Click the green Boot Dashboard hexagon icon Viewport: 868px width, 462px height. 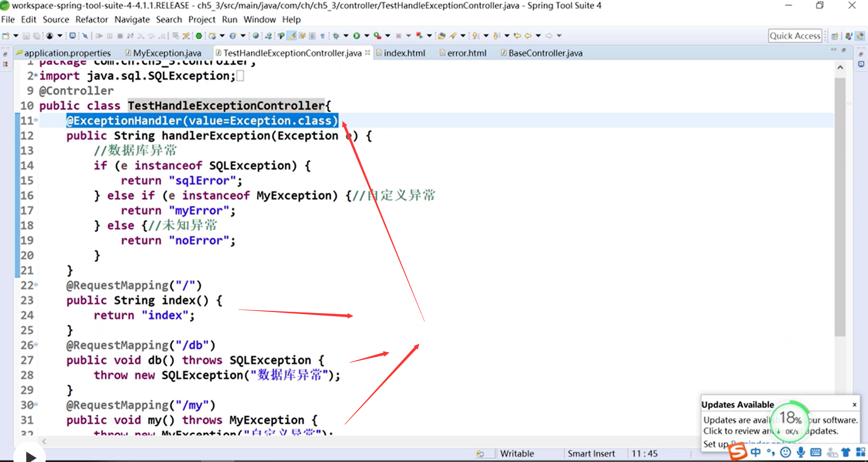click(199, 36)
